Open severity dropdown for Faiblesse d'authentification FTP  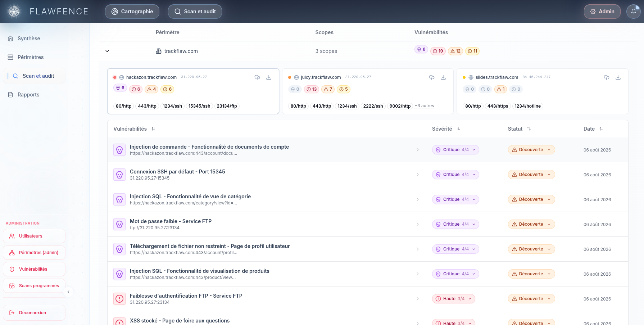454,299
